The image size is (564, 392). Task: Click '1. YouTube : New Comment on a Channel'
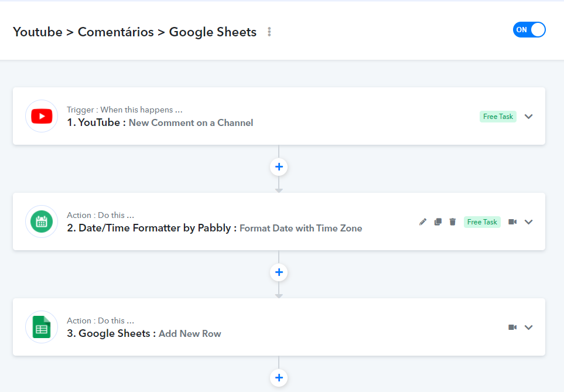point(160,122)
